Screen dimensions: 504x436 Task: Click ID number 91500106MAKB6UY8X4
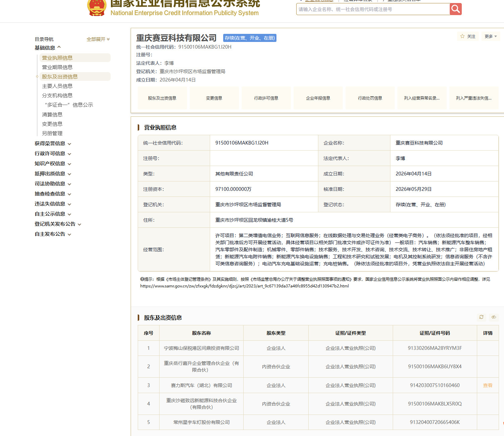435,367
